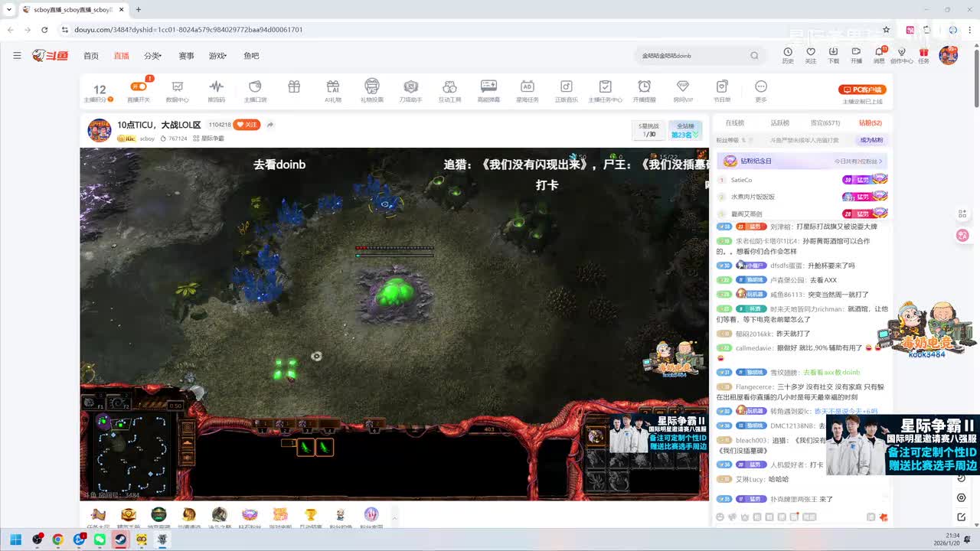Open the Windows Start menu
This screenshot has width=980, height=551.
click(15, 540)
